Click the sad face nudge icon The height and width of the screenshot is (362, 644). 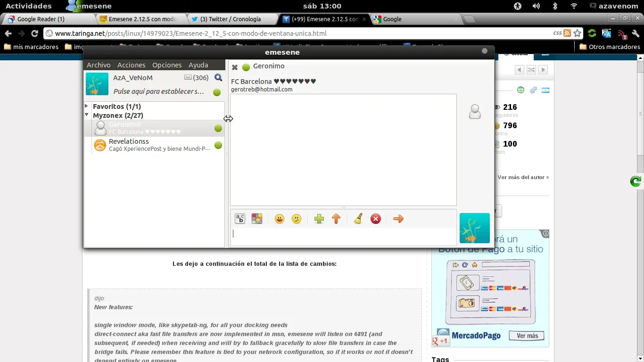click(x=297, y=219)
